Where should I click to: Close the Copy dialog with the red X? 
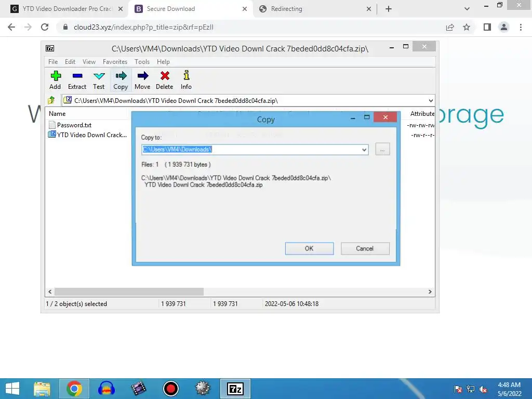pos(385,117)
